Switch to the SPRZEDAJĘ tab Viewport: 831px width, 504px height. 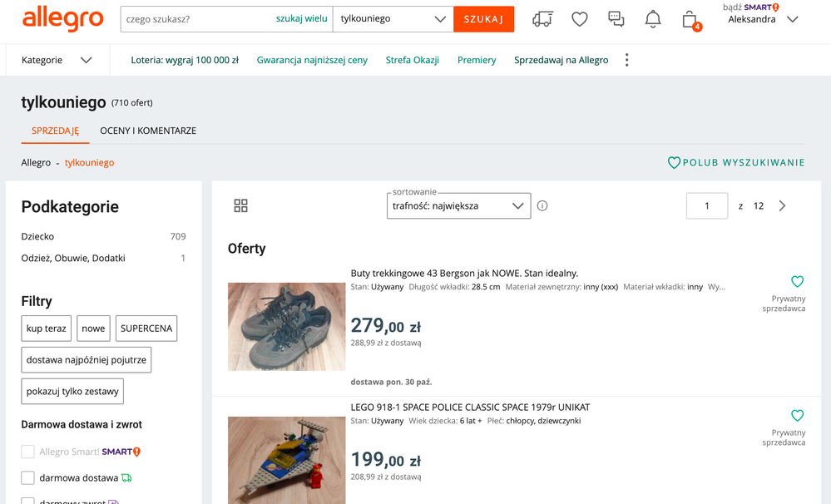click(x=55, y=131)
